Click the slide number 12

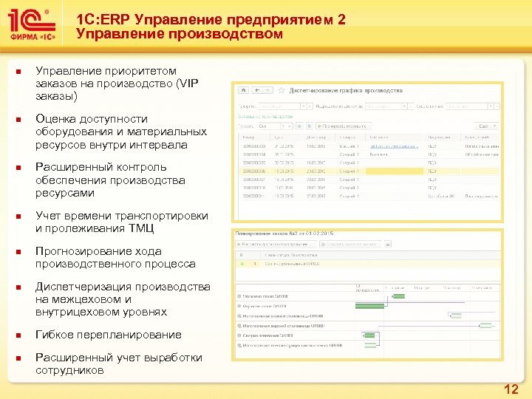point(511,389)
